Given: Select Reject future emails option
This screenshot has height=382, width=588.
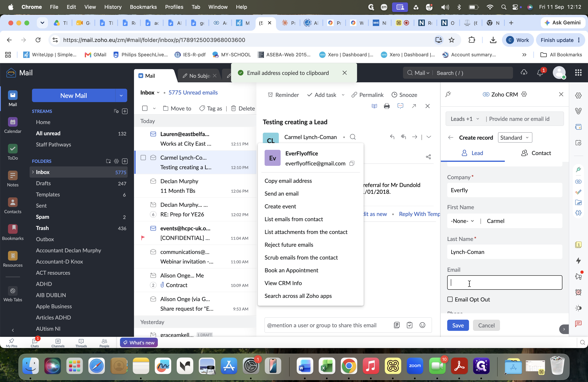Looking at the screenshot, I should (x=289, y=245).
